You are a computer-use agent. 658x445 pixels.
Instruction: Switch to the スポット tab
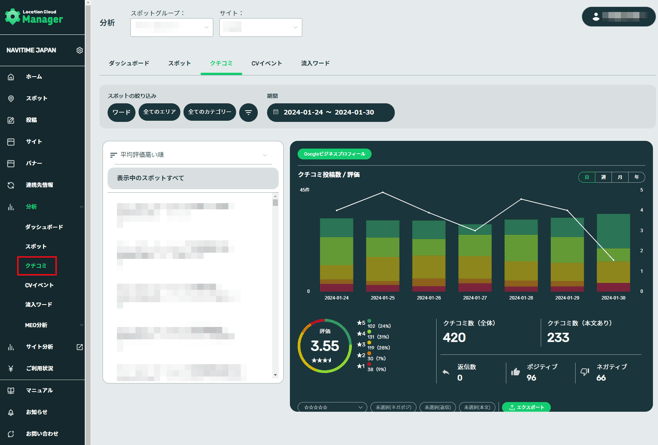[x=180, y=63]
